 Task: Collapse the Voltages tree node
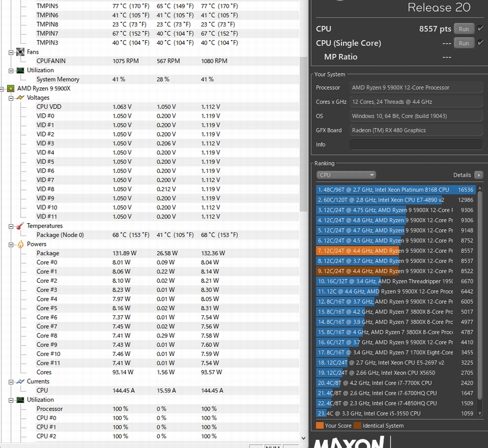(11, 98)
